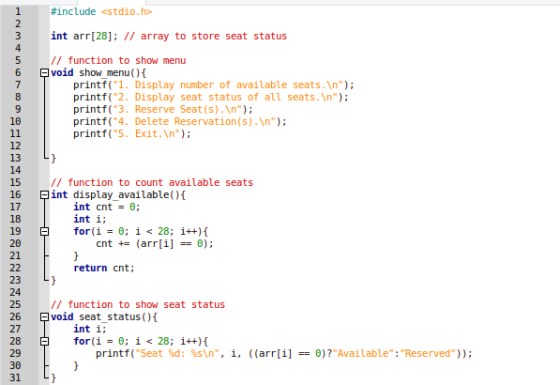Click comment '// function to show menu'

(x=118, y=60)
